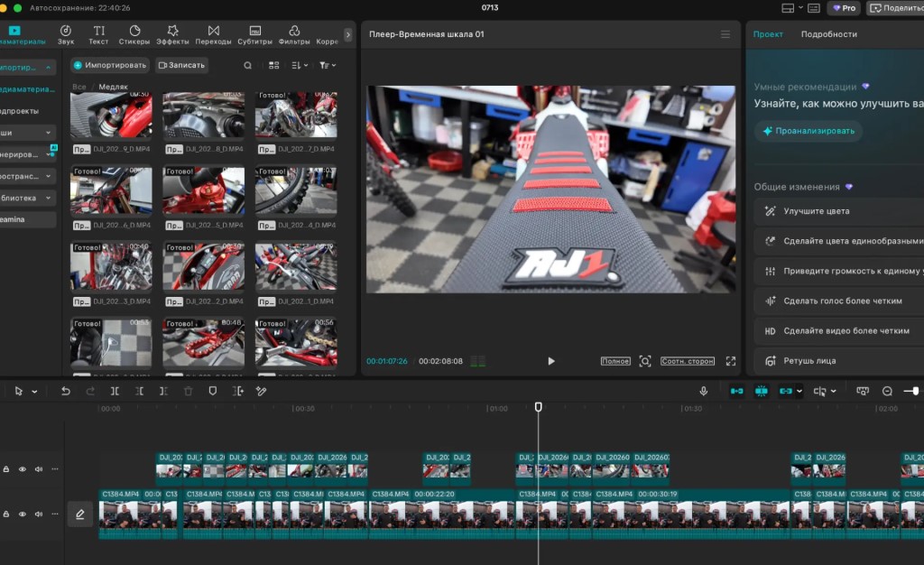Image resolution: width=924 pixels, height=565 pixels.
Task: Open the 'eamina' sidebar item
Action: click(26, 219)
